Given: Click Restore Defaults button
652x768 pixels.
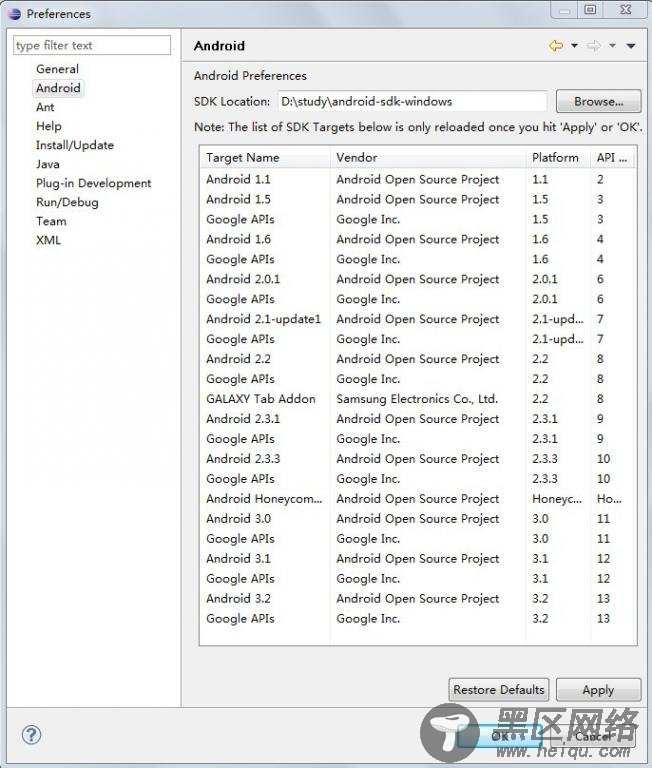Looking at the screenshot, I should coord(499,690).
